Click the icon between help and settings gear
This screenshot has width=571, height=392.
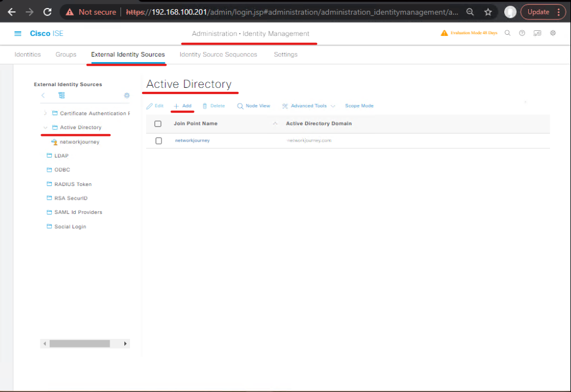point(537,33)
